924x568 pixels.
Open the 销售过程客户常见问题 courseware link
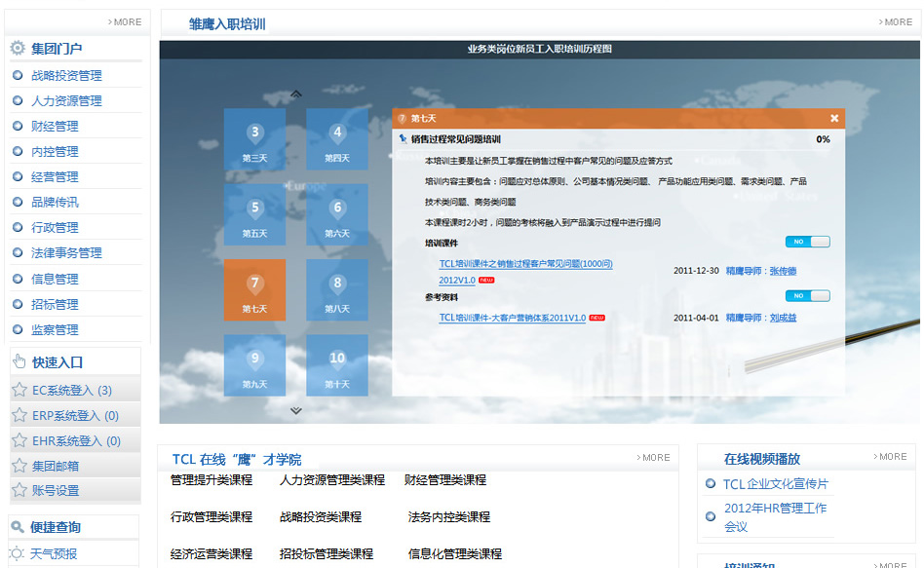(x=525, y=271)
